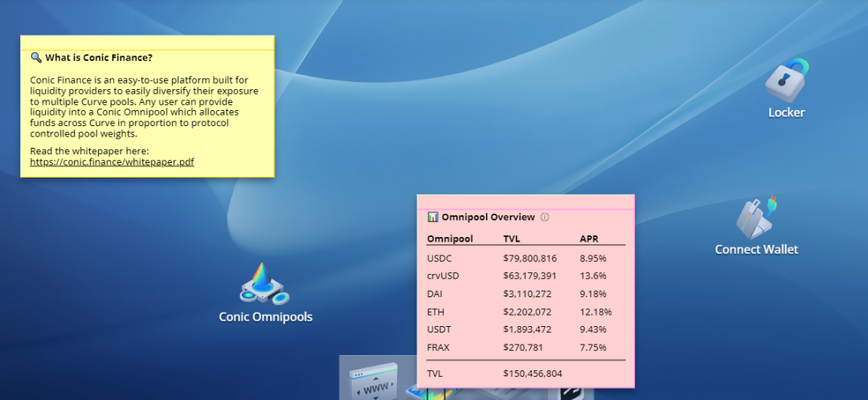Click the "What is Conic Finance?" heading
Image resolution: width=868 pixels, height=400 pixels.
[x=99, y=58]
